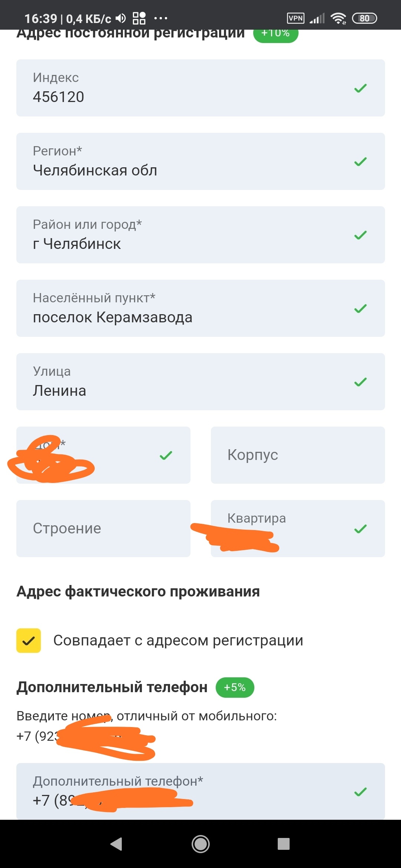The width and height of the screenshot is (401, 868).
Task: Focus the empty Строение field
Action: 103,529
